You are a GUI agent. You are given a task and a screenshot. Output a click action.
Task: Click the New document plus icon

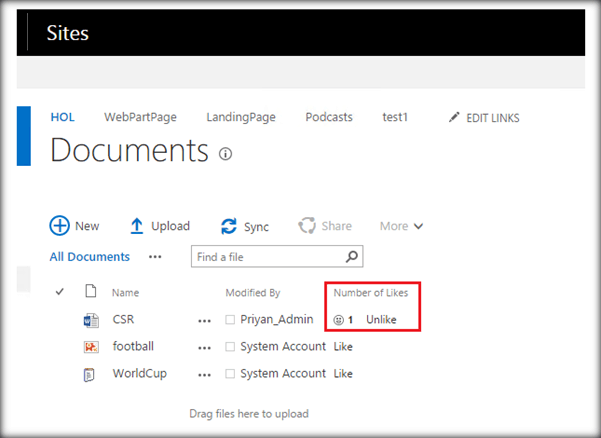click(59, 226)
